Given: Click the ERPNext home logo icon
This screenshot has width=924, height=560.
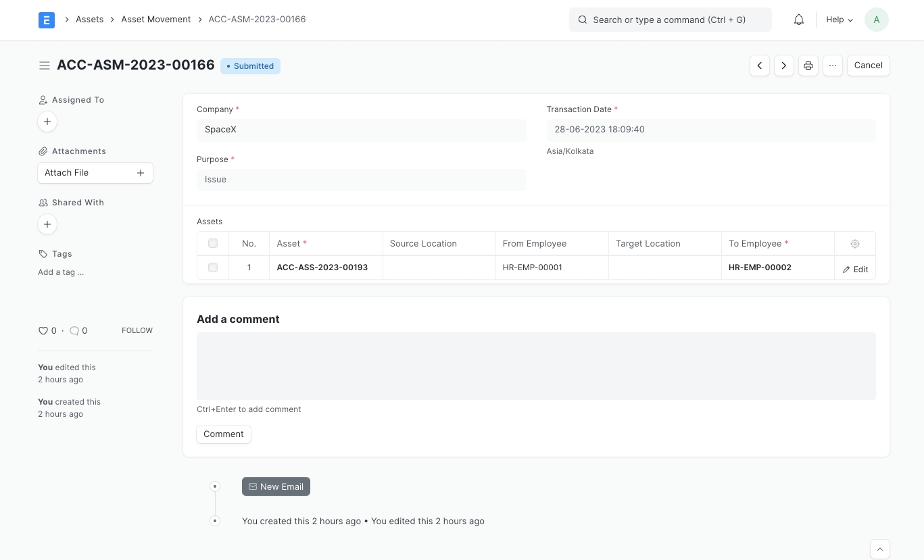Looking at the screenshot, I should point(46,20).
